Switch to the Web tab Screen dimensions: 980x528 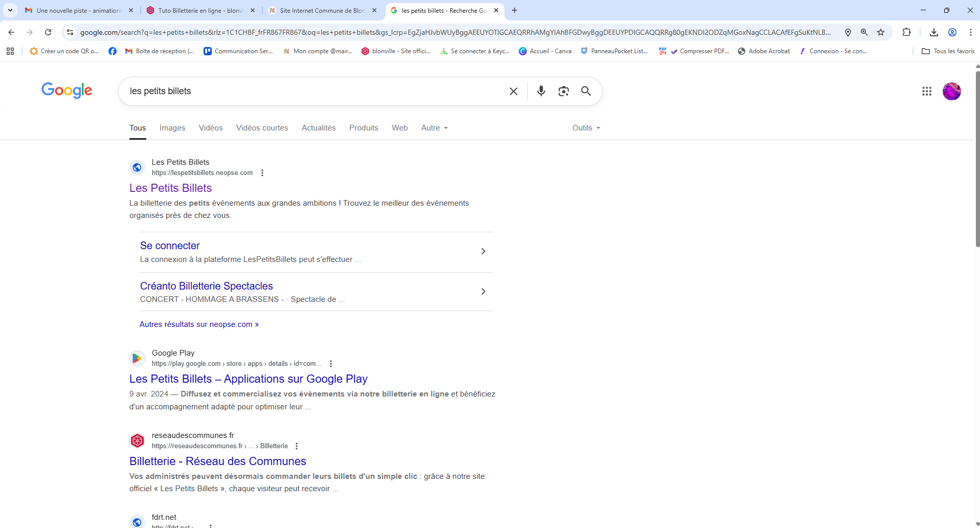(400, 128)
